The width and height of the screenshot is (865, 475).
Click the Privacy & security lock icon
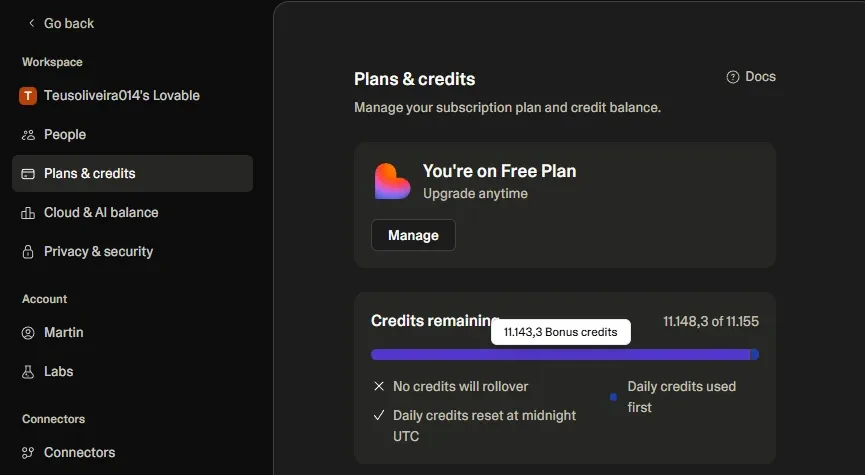point(28,252)
